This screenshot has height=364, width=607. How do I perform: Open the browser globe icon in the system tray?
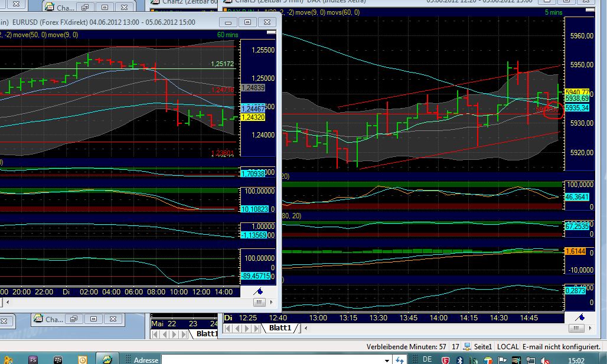(488, 359)
